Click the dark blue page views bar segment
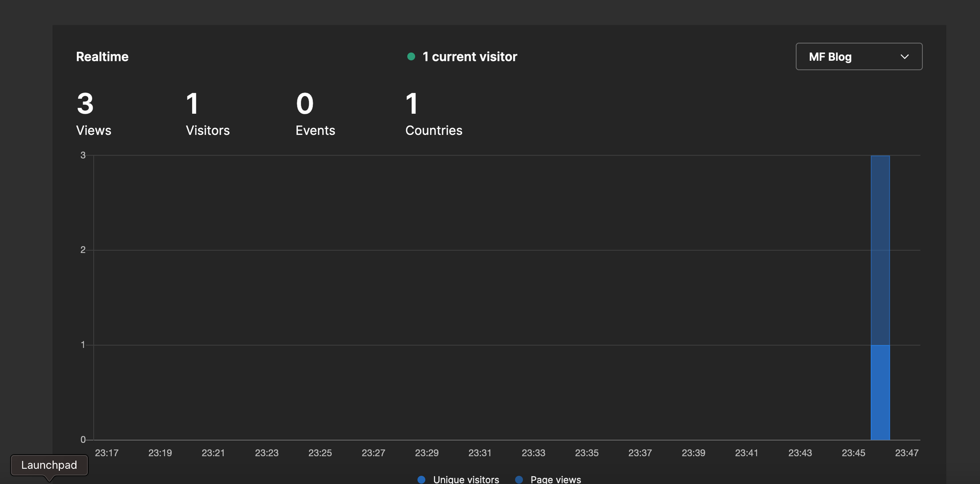980x484 pixels. [x=880, y=250]
